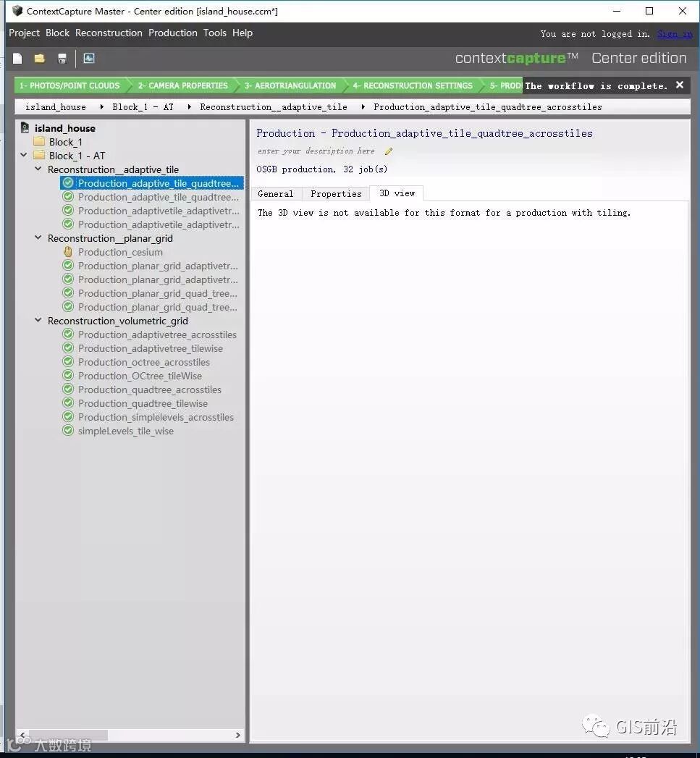Select Block_1 in the project tree
Image resolution: width=700 pixels, height=758 pixels.
[x=65, y=142]
